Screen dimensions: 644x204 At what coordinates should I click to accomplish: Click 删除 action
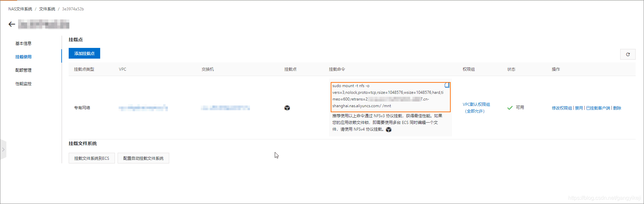pyautogui.click(x=617, y=108)
